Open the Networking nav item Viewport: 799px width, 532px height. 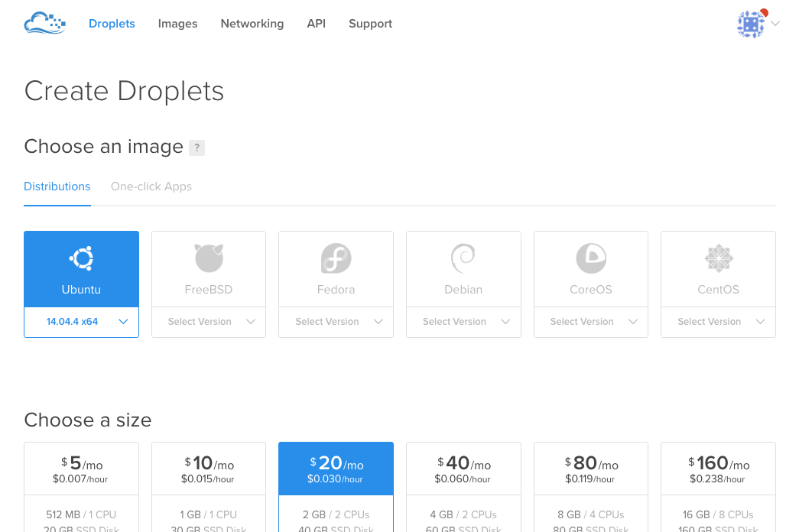click(x=252, y=24)
